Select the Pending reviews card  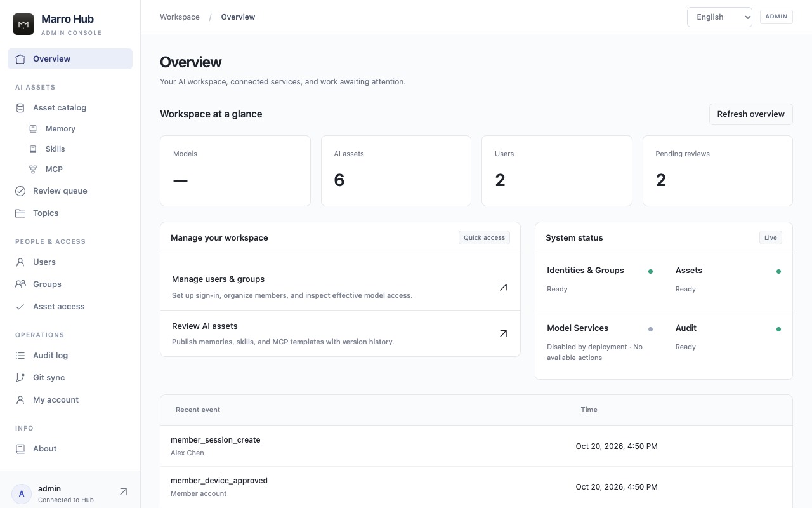click(717, 171)
